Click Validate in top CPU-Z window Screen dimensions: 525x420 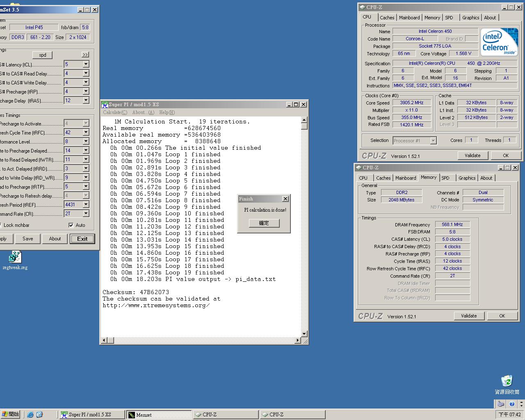tap(472, 155)
